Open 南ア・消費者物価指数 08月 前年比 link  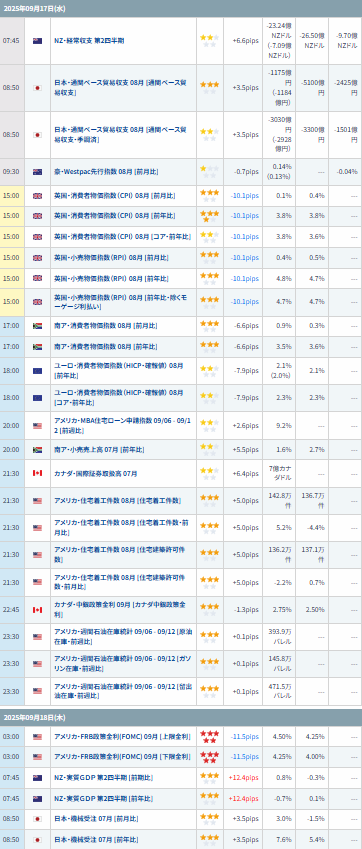(x=106, y=347)
